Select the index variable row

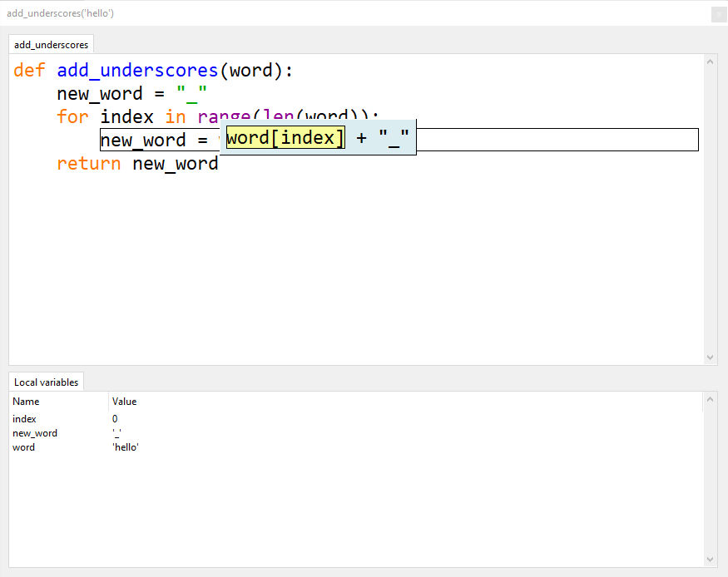pyautogui.click(x=355, y=419)
